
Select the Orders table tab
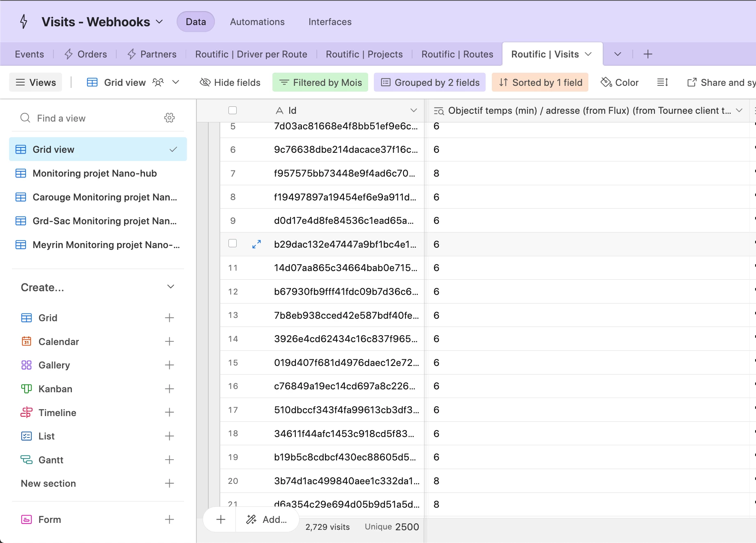click(86, 54)
